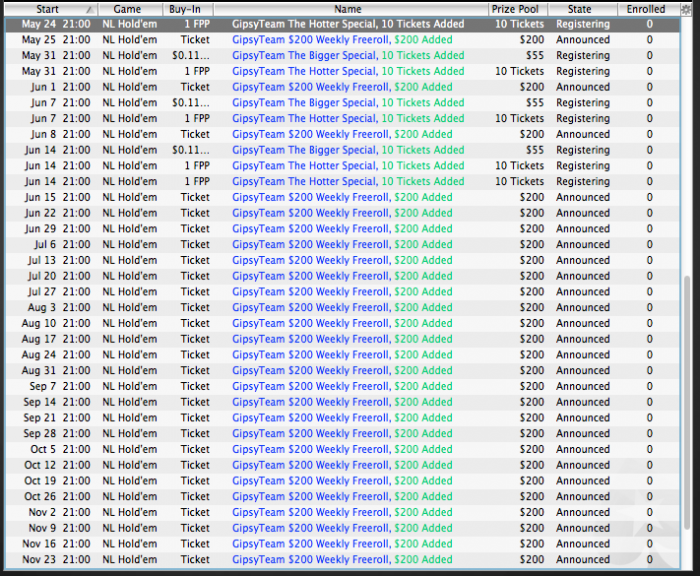Select the Nov 23 Weekly Freeroll row
This screenshot has height=576, width=700.
click(x=342, y=559)
